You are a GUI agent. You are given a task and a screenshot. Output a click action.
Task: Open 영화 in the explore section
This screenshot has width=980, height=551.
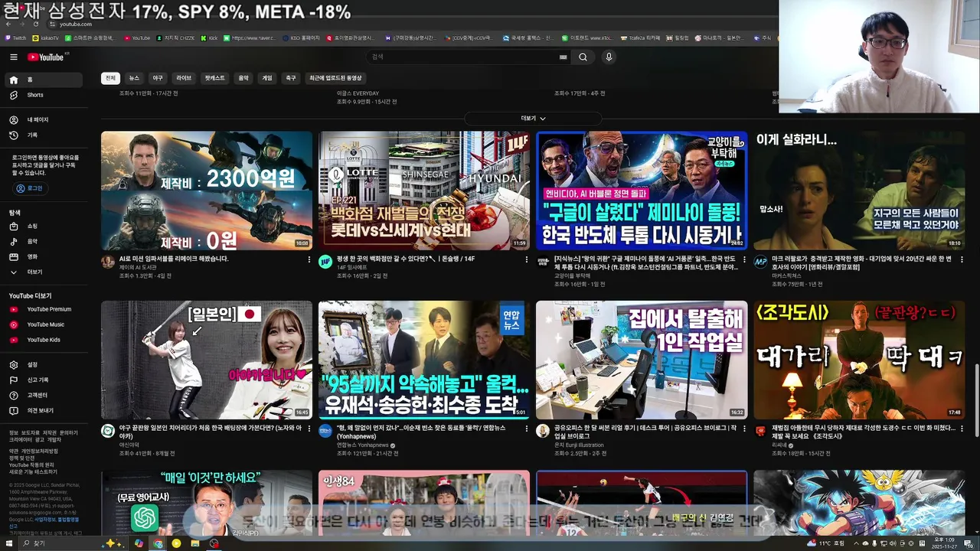[44, 257]
